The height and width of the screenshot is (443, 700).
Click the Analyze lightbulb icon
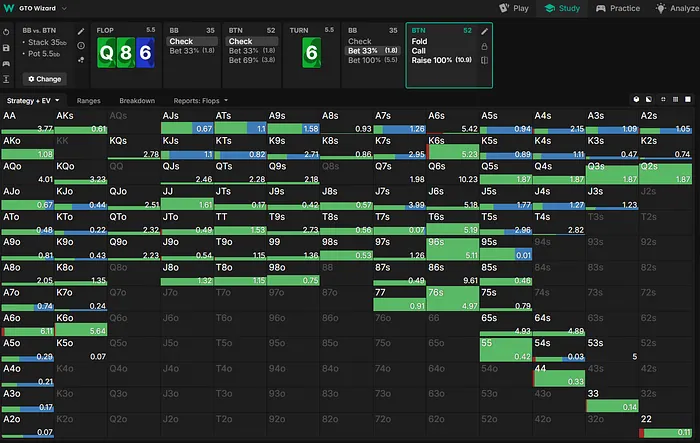[x=661, y=8]
